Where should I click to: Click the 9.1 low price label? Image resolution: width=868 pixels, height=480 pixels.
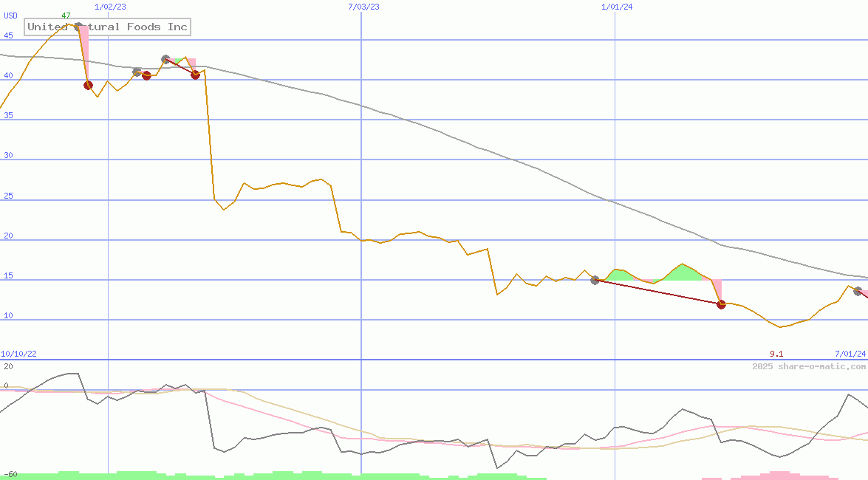776,354
